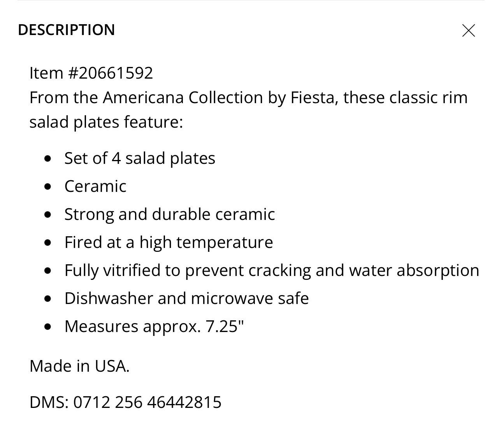The width and height of the screenshot is (502, 448).
Task: Click bullet dot beside 'Set of 4'
Action: click(x=48, y=158)
